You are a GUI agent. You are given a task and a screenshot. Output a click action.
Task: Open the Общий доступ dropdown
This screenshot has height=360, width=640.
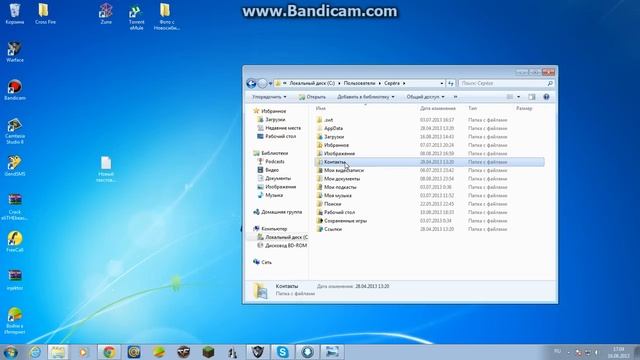[x=425, y=97]
